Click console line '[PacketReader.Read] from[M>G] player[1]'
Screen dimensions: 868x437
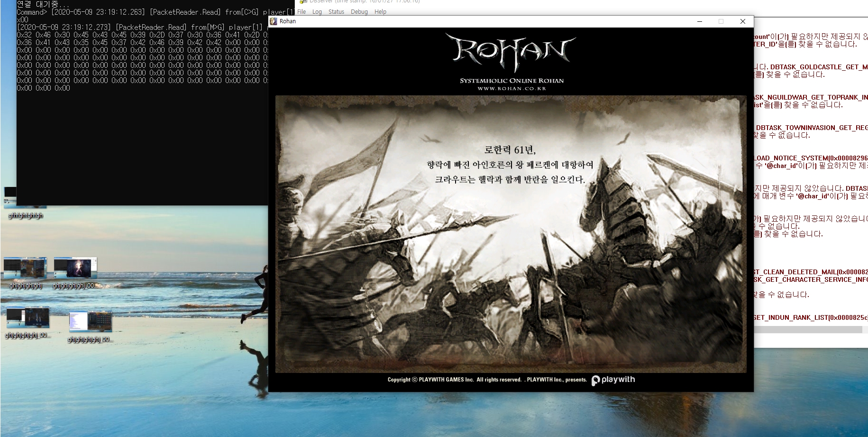pos(189,28)
